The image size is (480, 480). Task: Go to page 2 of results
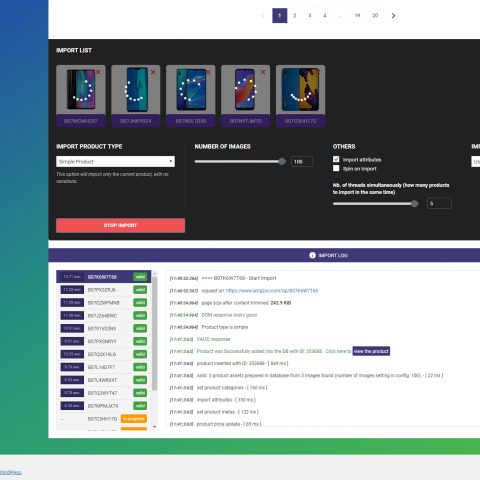point(295,16)
